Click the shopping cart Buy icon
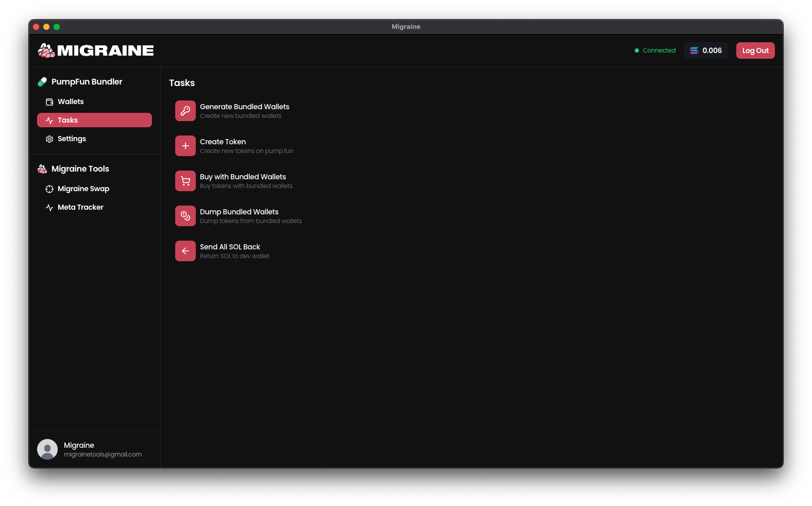The width and height of the screenshot is (812, 506). [185, 181]
